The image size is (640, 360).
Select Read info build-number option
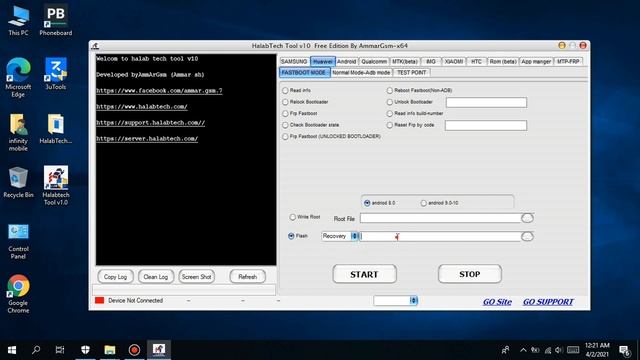389,113
